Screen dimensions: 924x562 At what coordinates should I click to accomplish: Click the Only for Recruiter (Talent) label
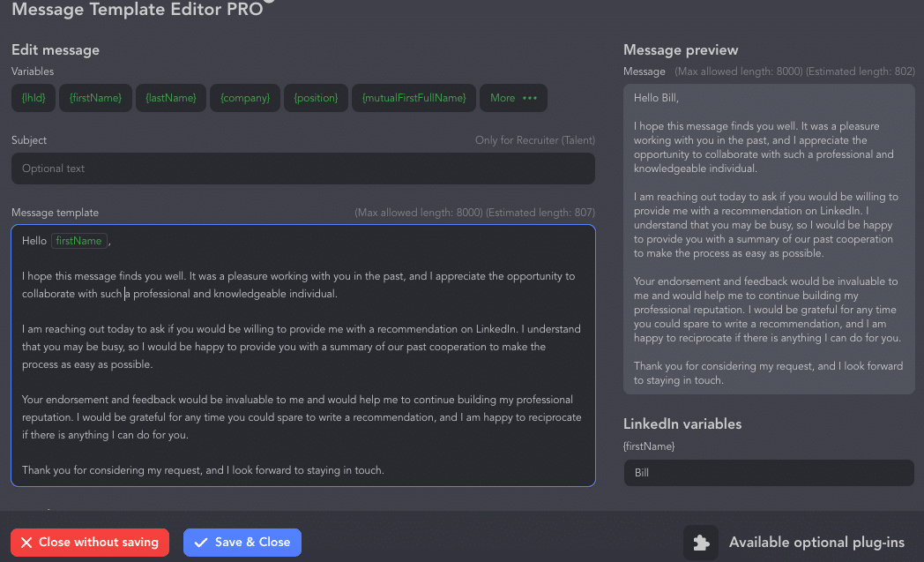click(535, 139)
